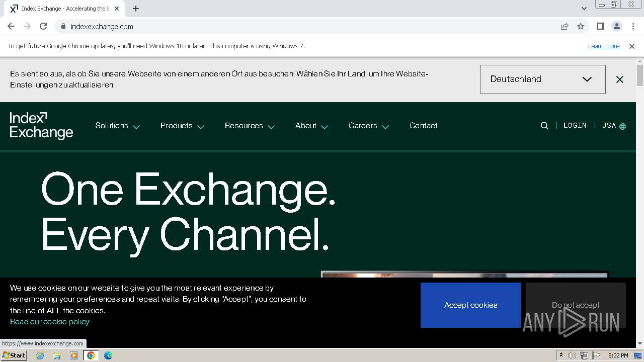Open the tab search dropdown

584,9
